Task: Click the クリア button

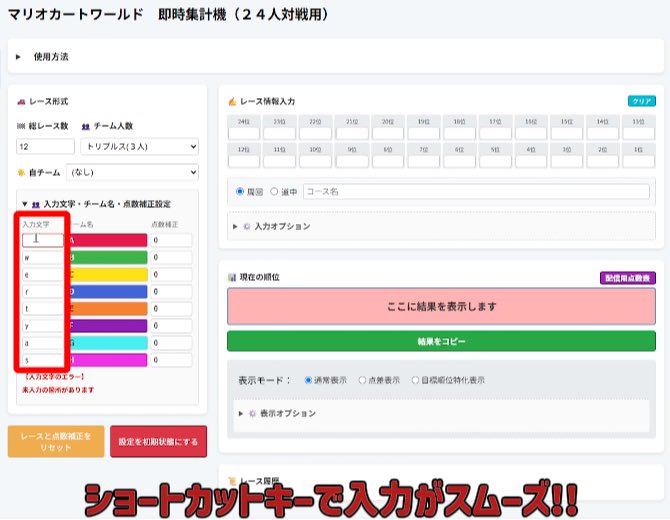Action: [x=642, y=101]
